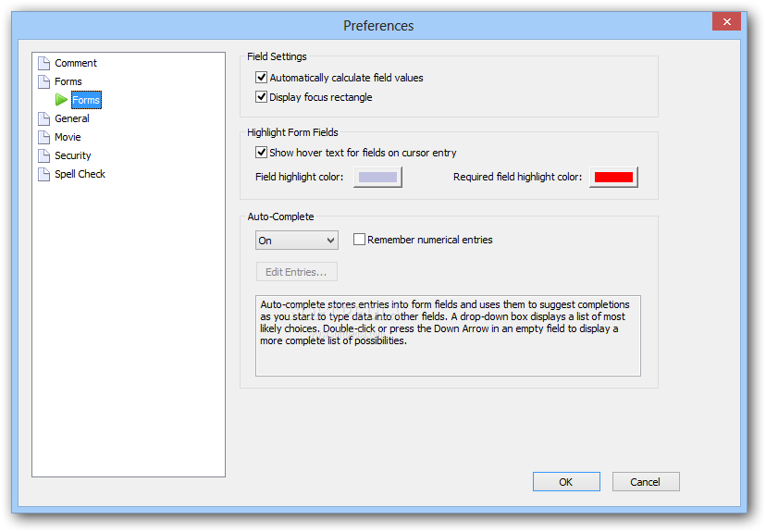Click the Edit Entries... button
Viewport: 766px width, 532px height.
pyautogui.click(x=297, y=272)
